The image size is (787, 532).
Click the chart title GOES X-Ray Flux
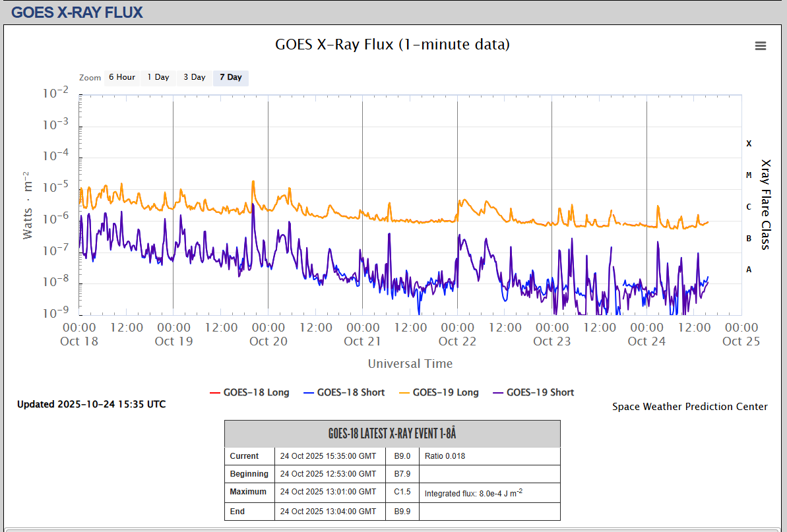point(392,45)
